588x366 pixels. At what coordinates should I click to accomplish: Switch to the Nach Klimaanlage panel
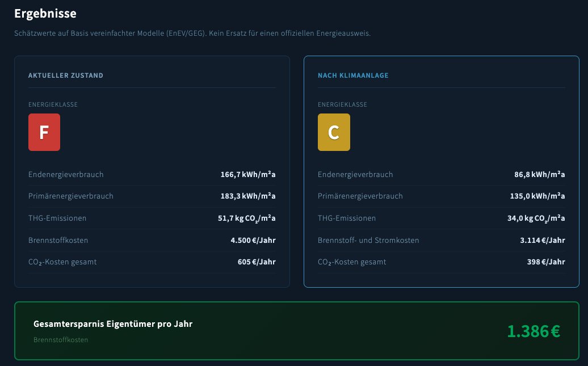pyautogui.click(x=353, y=75)
